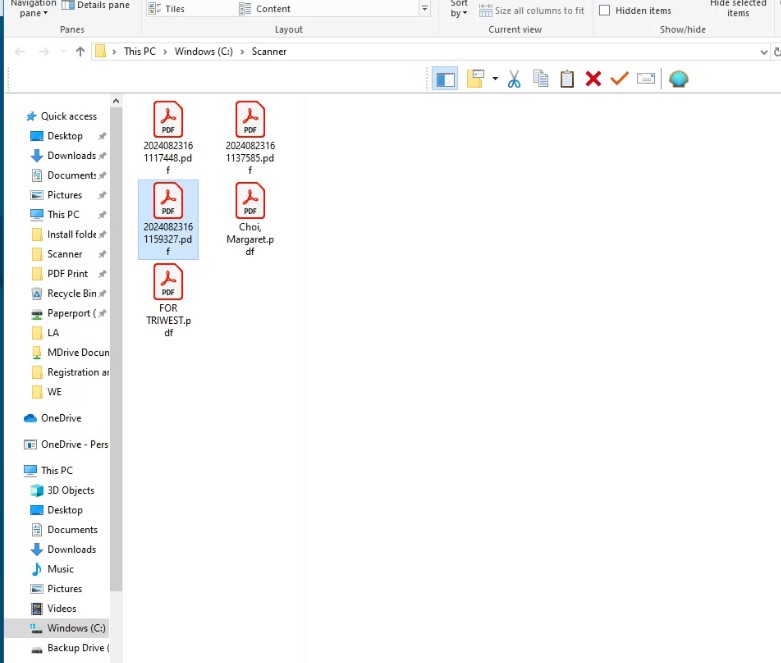Image resolution: width=781 pixels, height=663 pixels.
Task: Click This PC in the address bar
Action: 139,51
